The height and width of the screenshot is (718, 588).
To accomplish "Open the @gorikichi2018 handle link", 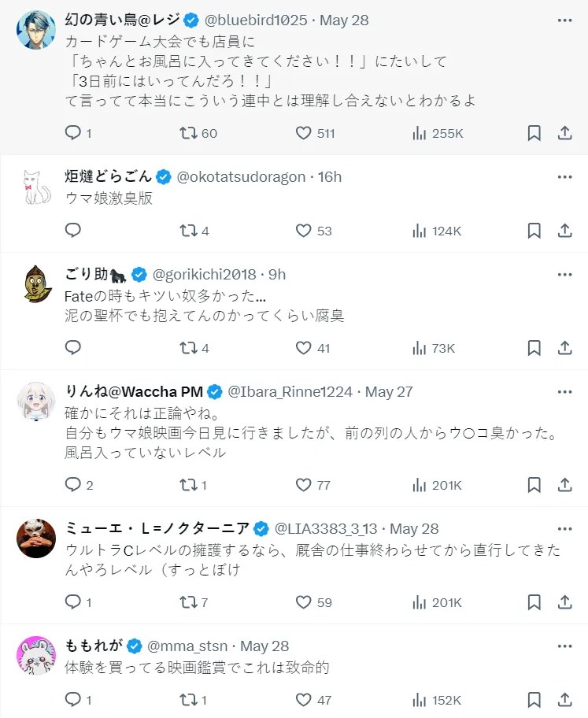I will pos(204,274).
